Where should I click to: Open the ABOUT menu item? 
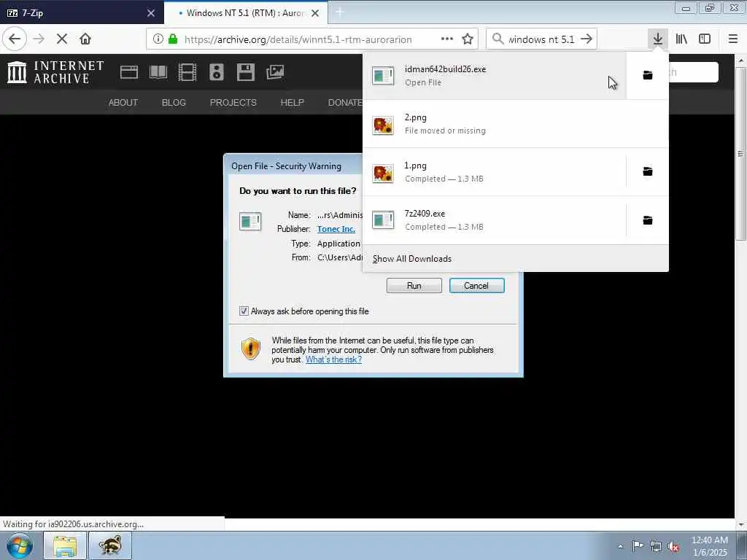point(123,102)
